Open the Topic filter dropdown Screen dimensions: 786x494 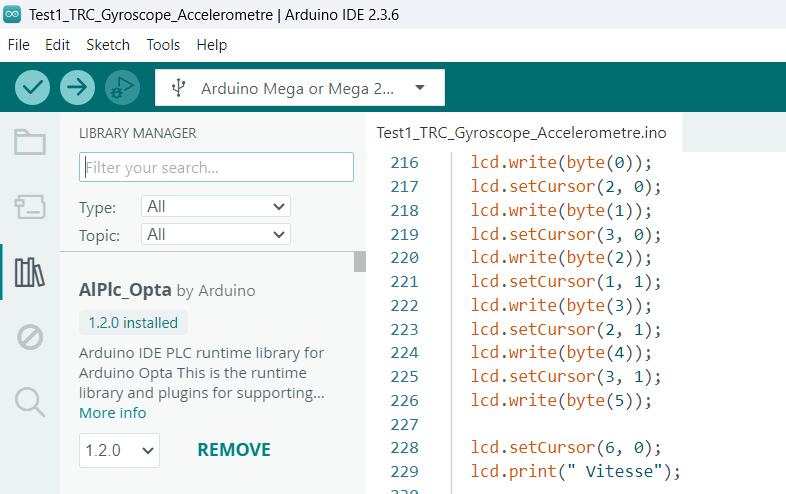click(215, 235)
